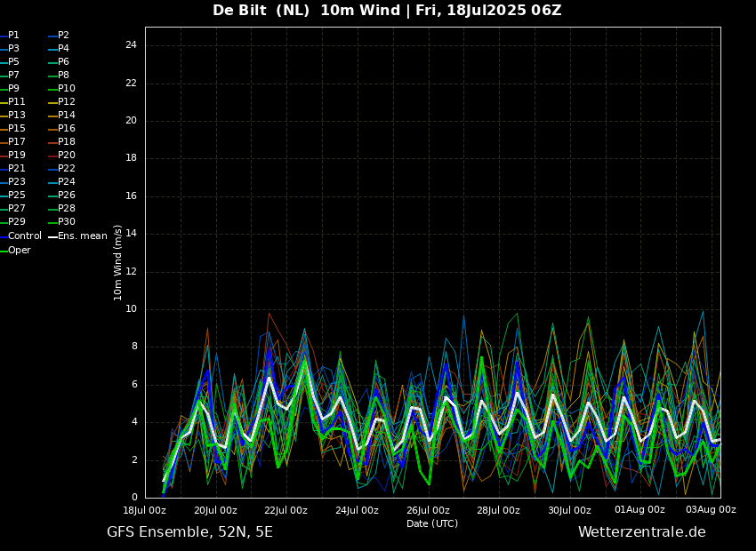The height and width of the screenshot is (551, 756).
Task: Click the Date (UTC) axis label
Action: coord(432,524)
